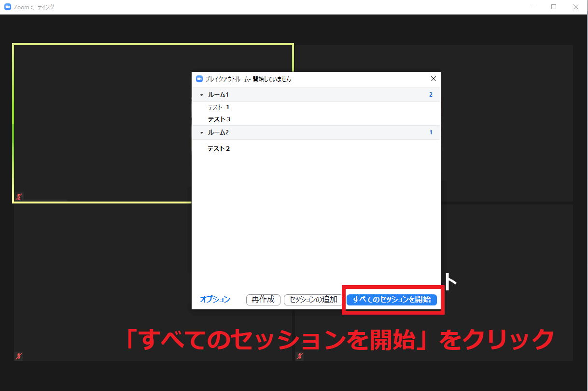
Task: Click the セッションの追加 button
Action: pos(313,300)
